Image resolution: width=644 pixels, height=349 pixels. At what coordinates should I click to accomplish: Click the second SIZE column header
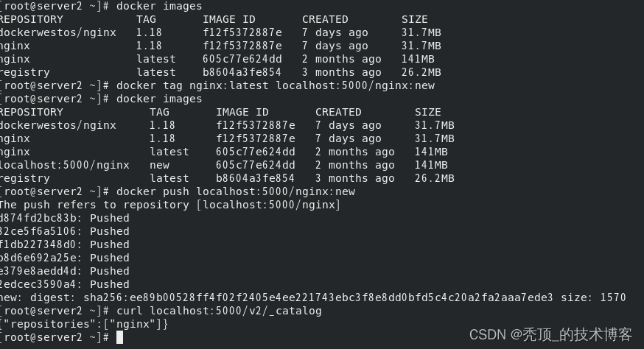point(427,112)
